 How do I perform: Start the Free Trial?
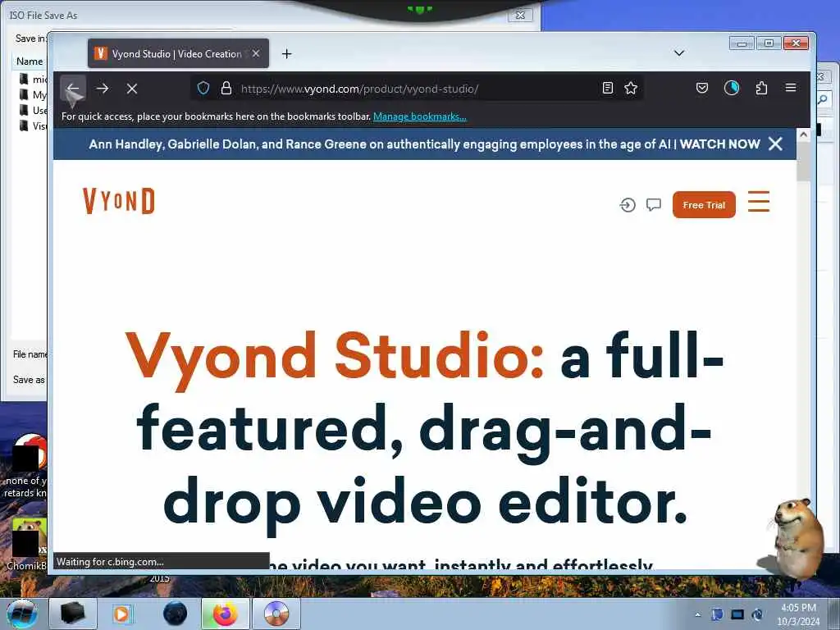coord(704,204)
